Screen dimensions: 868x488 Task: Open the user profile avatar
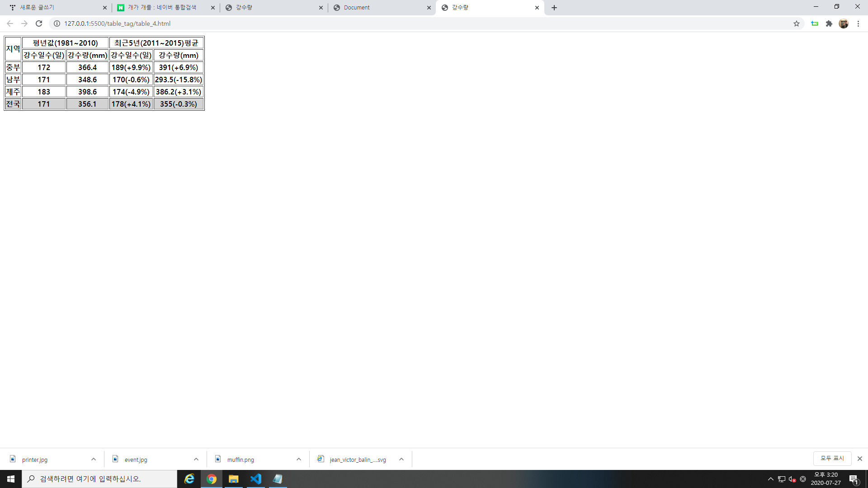[x=844, y=23]
